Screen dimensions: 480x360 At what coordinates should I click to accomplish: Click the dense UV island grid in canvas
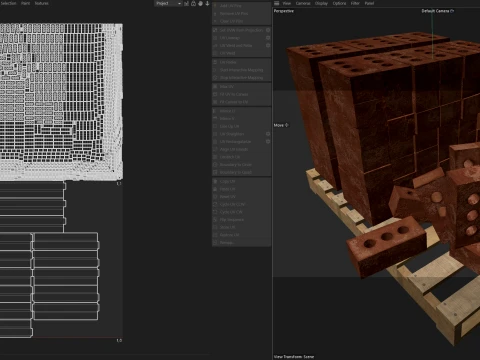[61, 102]
